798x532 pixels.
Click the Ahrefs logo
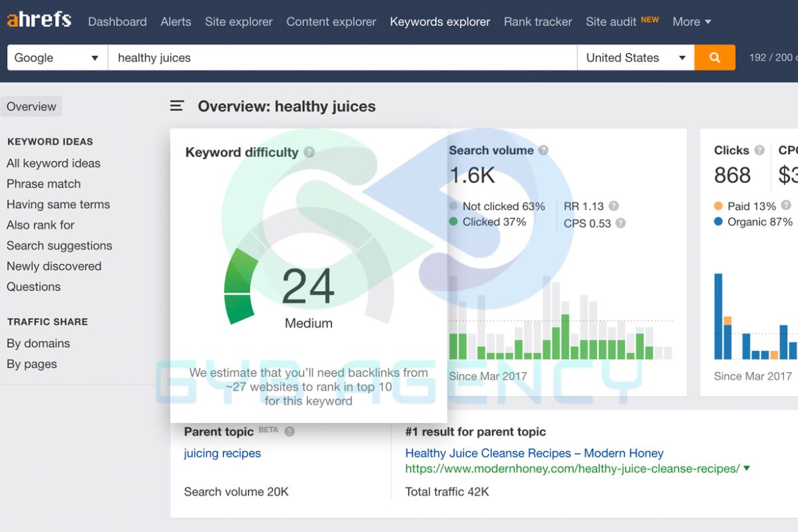39,19
